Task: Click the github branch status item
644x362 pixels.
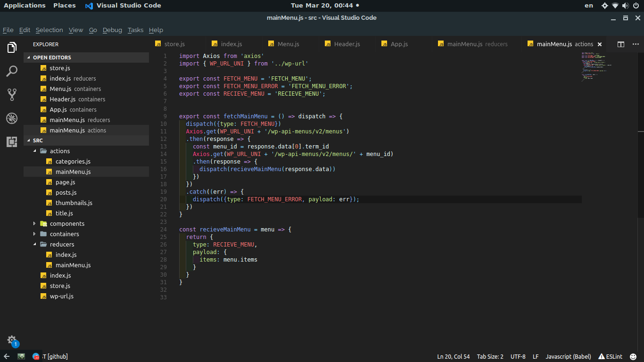Action: point(56,357)
